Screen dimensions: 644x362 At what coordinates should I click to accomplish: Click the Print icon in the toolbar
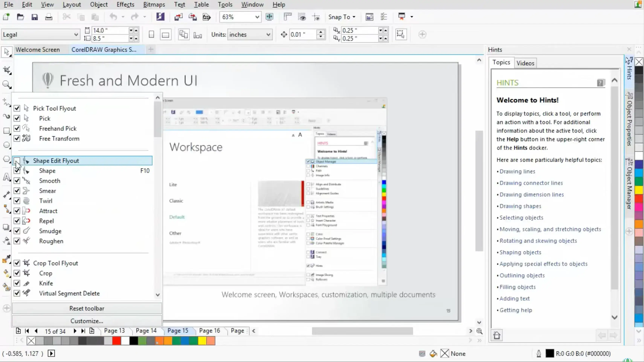pyautogui.click(x=49, y=17)
